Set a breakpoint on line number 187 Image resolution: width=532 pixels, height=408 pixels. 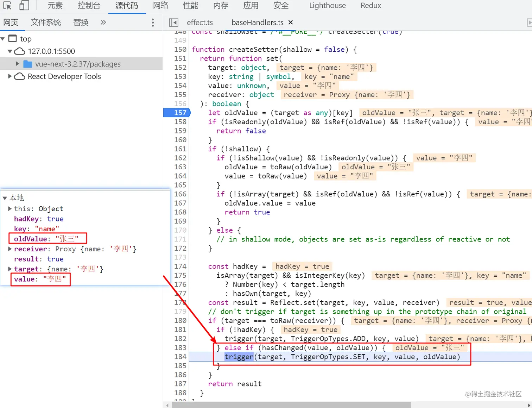[x=180, y=384]
